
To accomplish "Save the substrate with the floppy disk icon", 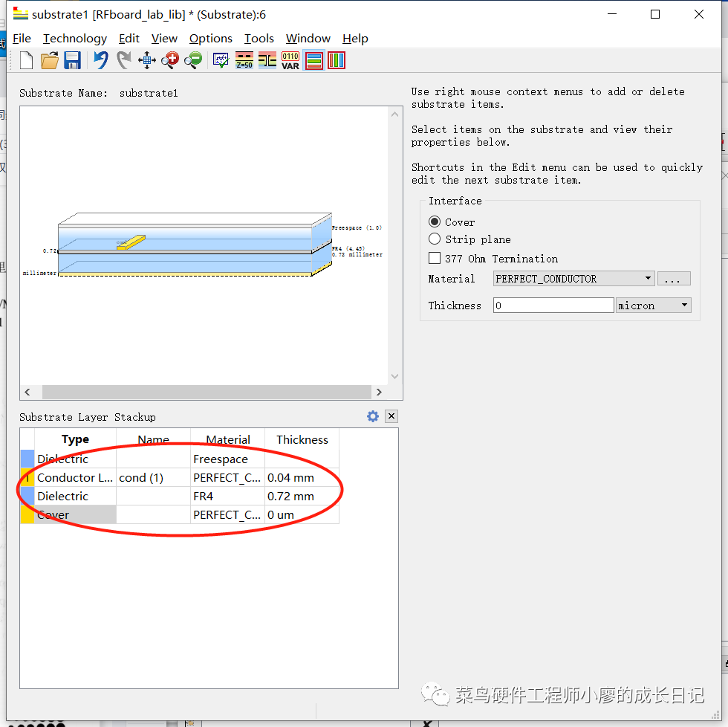I will (x=73, y=60).
